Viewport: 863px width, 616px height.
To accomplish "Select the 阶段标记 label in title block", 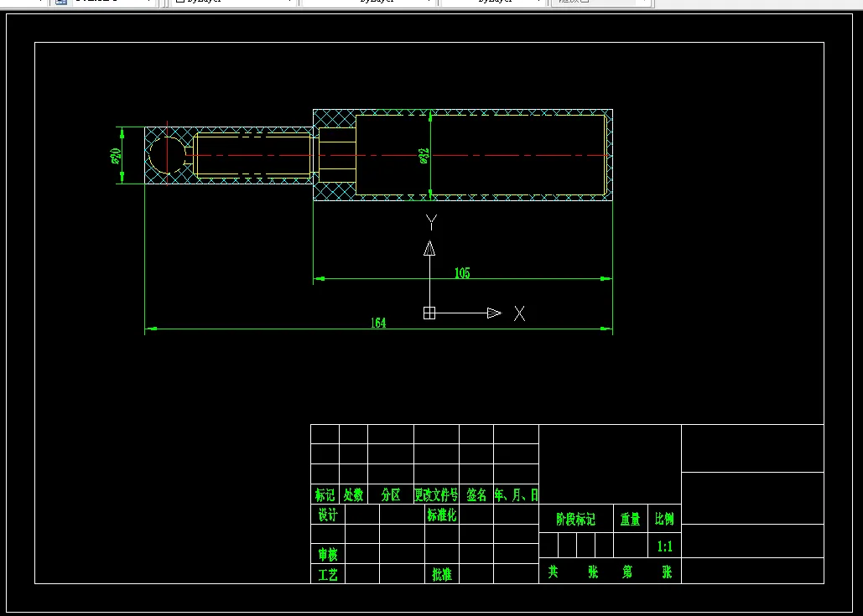I will pyautogui.click(x=575, y=520).
